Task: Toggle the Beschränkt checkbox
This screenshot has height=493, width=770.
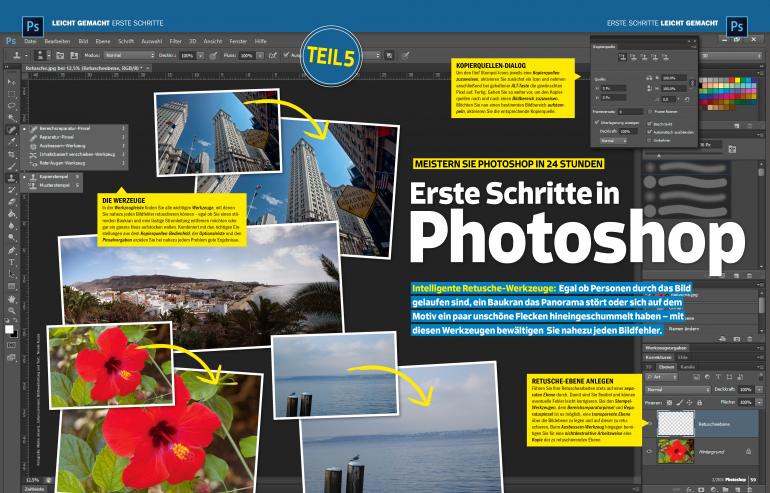Action: [650, 124]
